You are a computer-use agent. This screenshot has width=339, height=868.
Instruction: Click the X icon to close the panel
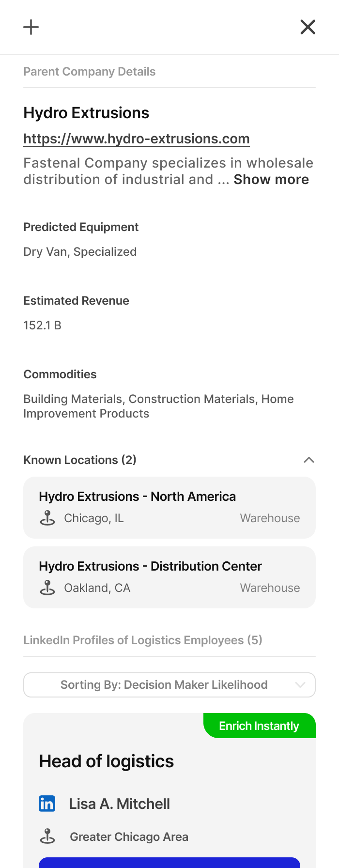[x=308, y=27]
